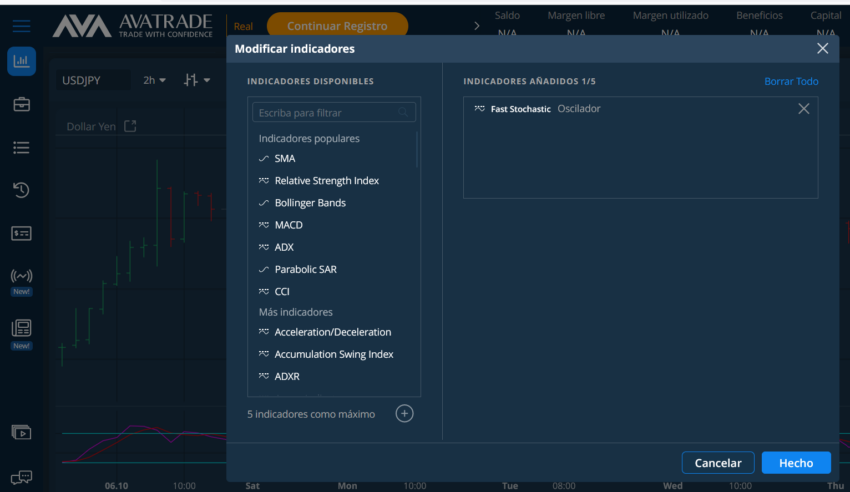Click the indicator list scrollbar
Image resolution: width=850 pixels, height=492 pixels.
tap(417, 150)
